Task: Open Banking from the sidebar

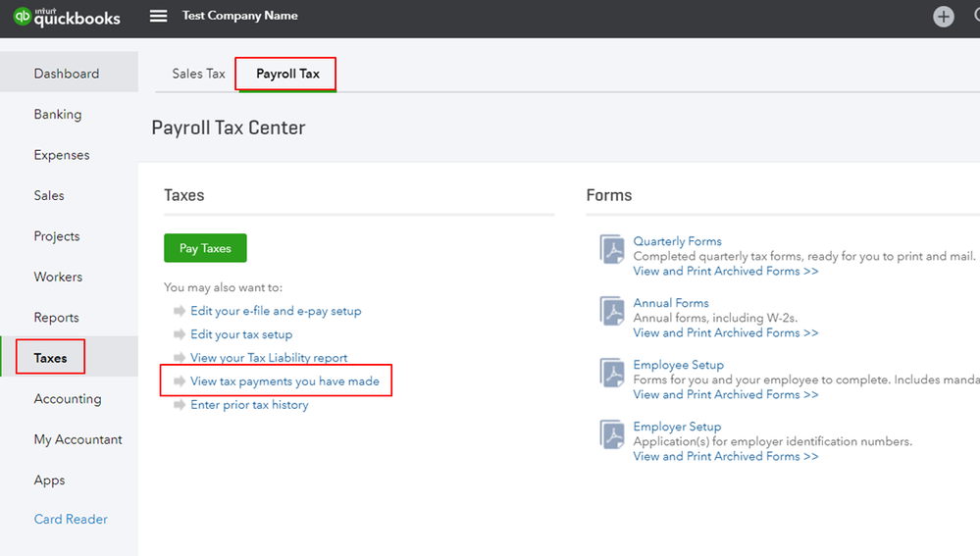Action: [57, 115]
